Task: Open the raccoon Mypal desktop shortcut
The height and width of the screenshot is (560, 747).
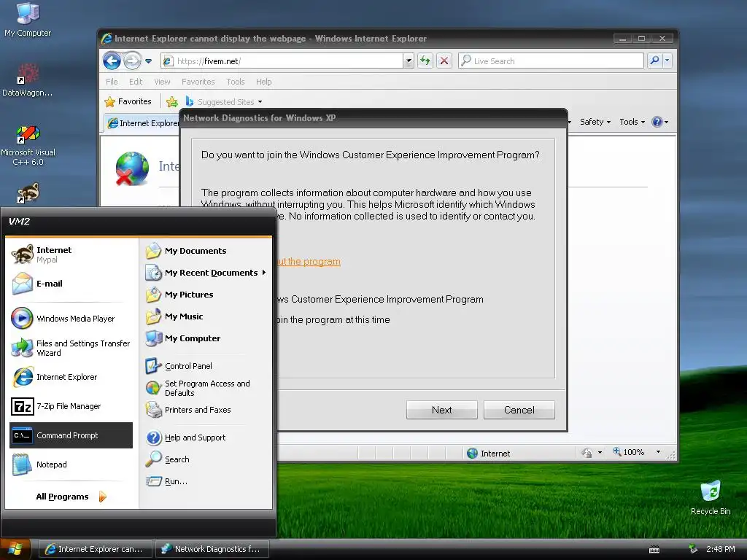Action: click(x=28, y=193)
